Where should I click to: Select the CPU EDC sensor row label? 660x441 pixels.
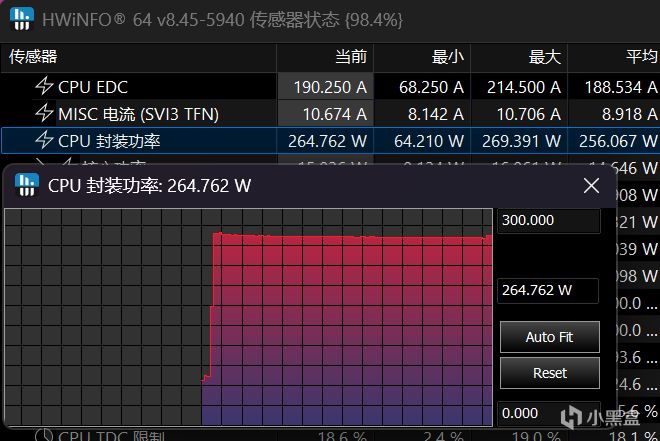pos(93,87)
